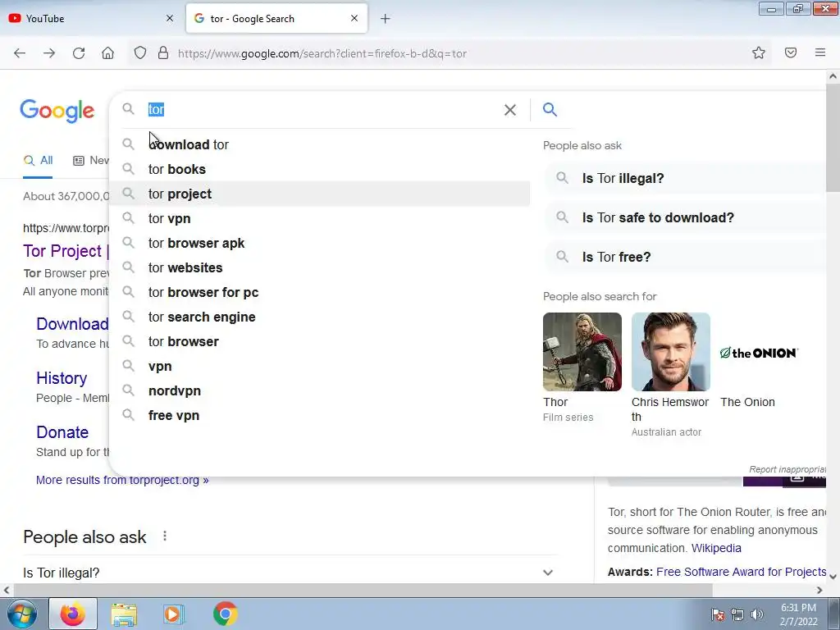This screenshot has width=840, height=630.
Task: Choose suggestion tor search engine
Action: click(x=319, y=317)
